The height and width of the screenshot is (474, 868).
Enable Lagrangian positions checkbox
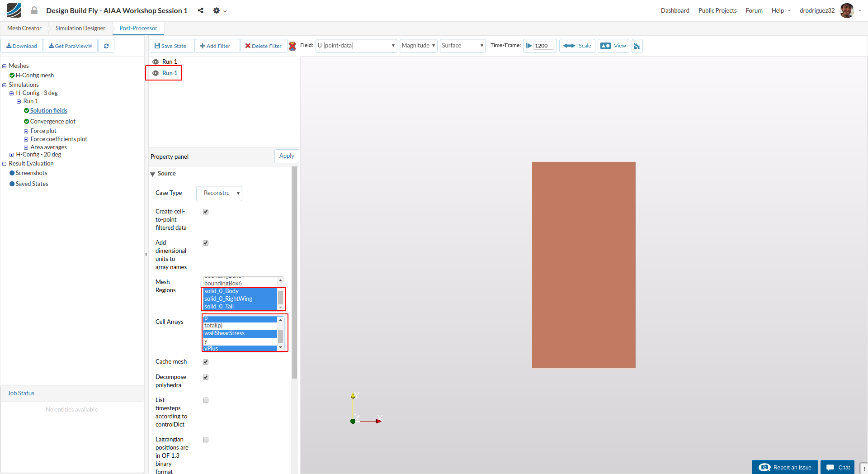tap(206, 440)
